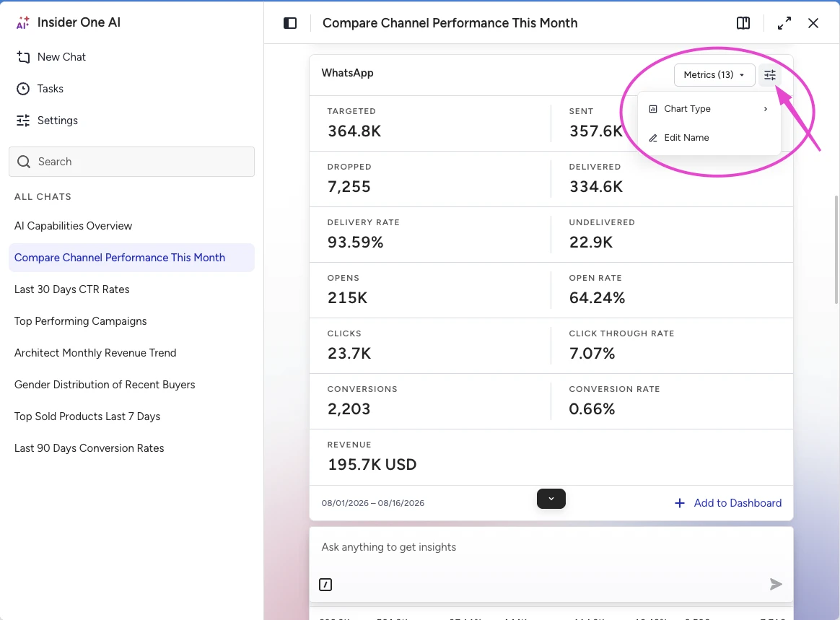Image resolution: width=840 pixels, height=620 pixels.
Task: Expand the Chart Type submenu
Action: (x=709, y=109)
